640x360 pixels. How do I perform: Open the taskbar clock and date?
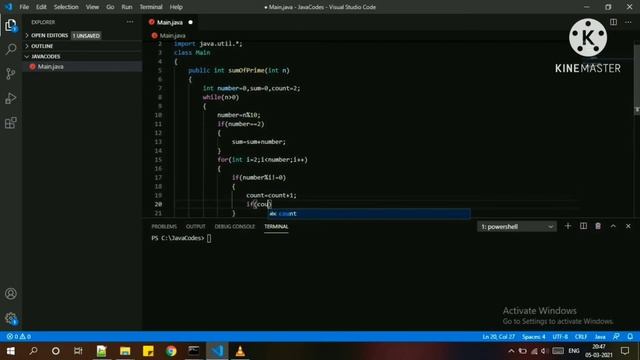click(x=599, y=351)
